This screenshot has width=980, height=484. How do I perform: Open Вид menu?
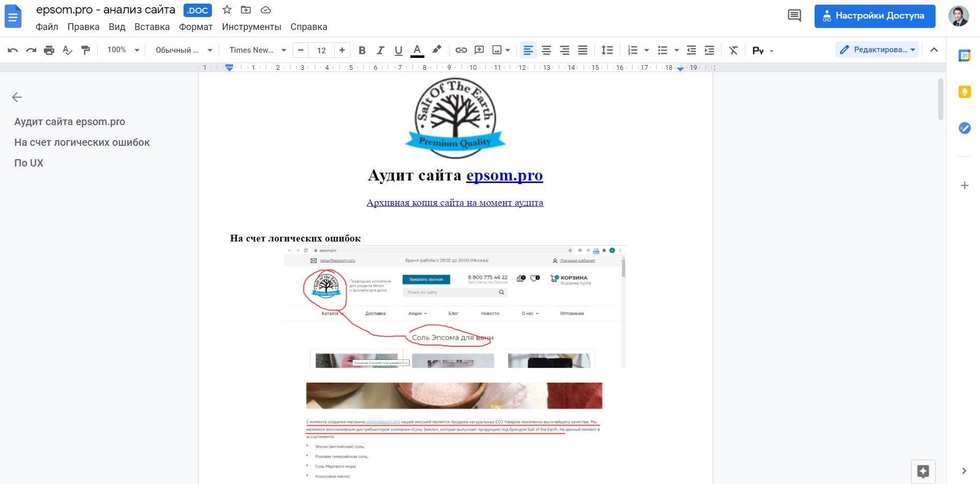pos(117,27)
